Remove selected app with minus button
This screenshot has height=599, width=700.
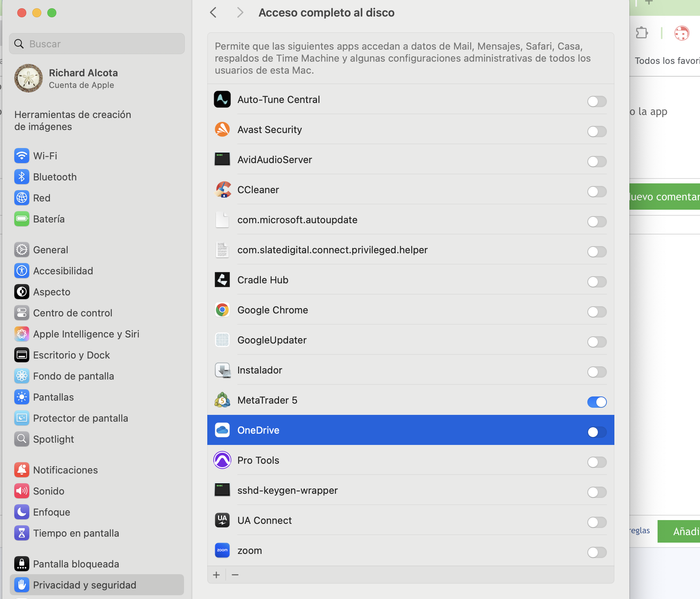click(x=235, y=575)
